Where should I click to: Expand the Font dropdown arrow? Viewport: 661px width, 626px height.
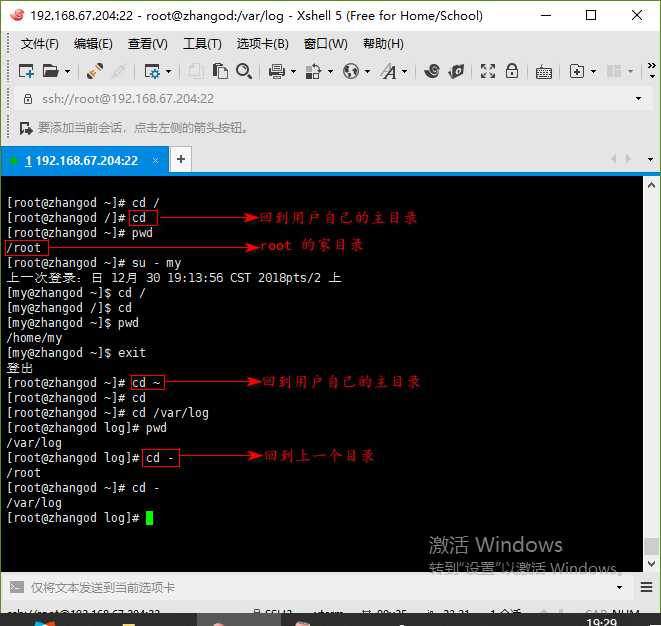[x=405, y=72]
